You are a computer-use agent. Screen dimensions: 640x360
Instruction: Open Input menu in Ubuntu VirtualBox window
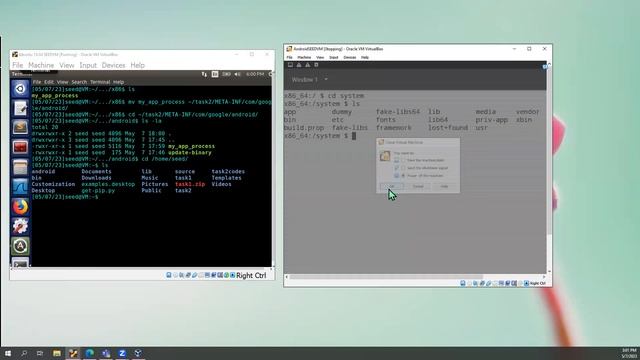tap(88, 65)
